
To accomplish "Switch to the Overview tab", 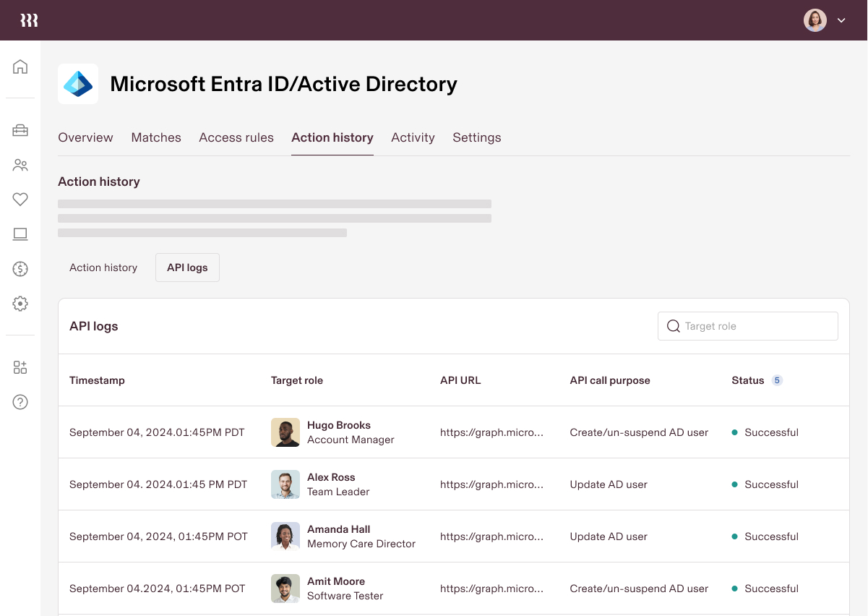I will click(x=85, y=137).
